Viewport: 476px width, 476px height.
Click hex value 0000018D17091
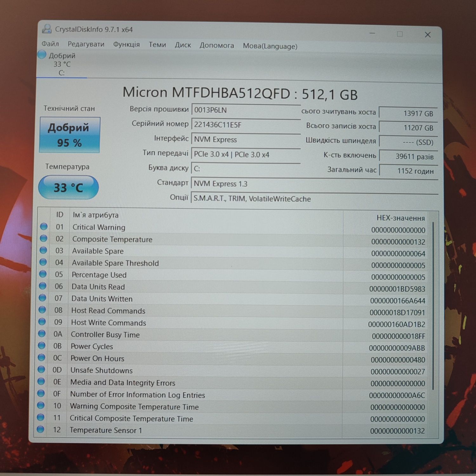397,313
